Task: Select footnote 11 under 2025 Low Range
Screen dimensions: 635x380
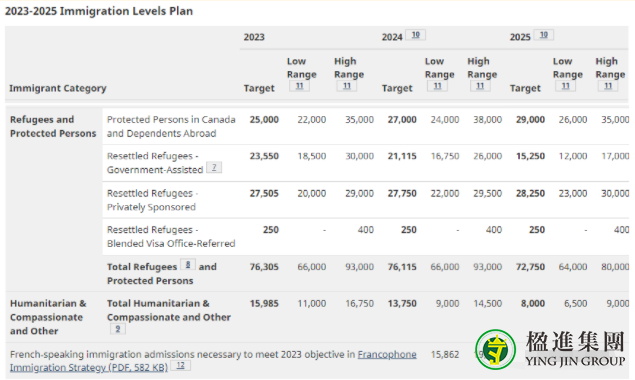Action: tap(565, 86)
